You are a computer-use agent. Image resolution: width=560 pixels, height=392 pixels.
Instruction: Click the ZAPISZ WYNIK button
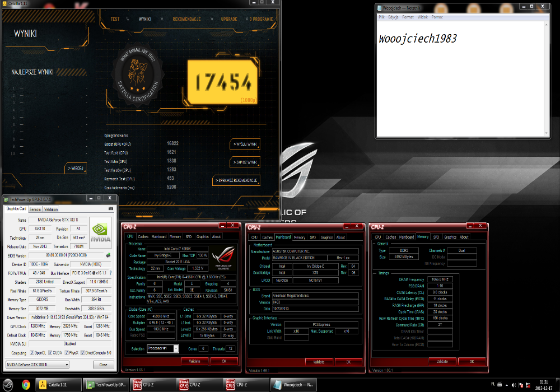coord(245,162)
